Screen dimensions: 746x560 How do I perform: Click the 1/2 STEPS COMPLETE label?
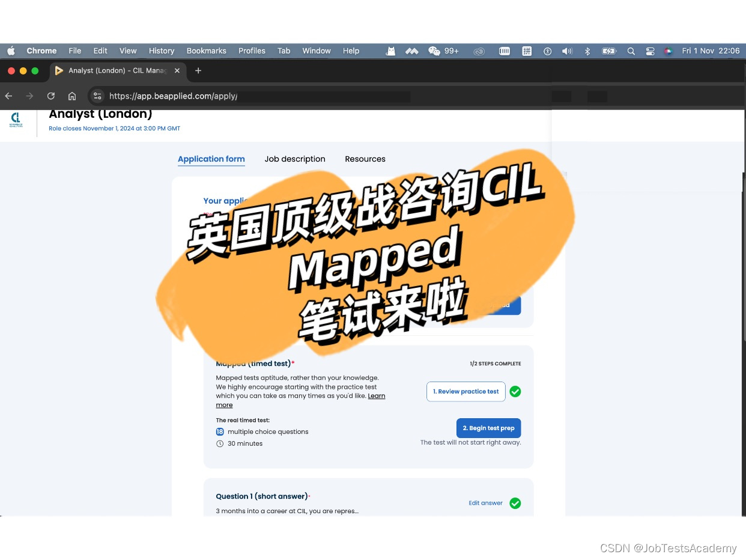pos(496,364)
